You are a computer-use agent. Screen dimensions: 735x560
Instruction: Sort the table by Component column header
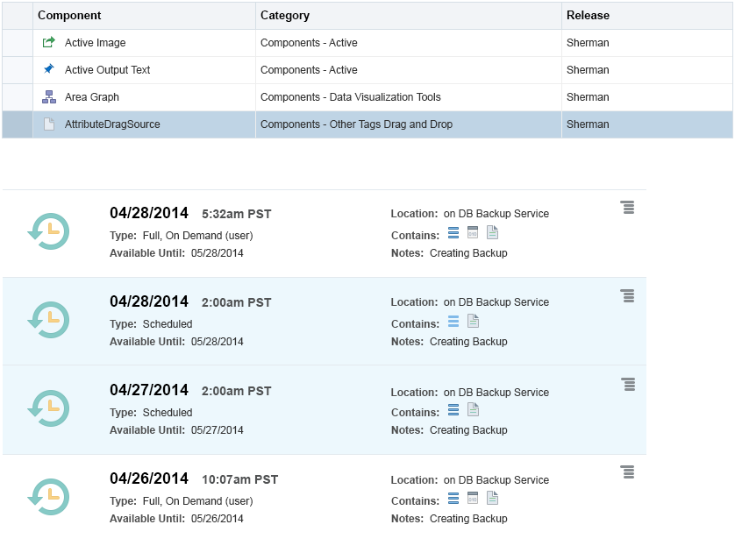(70, 16)
